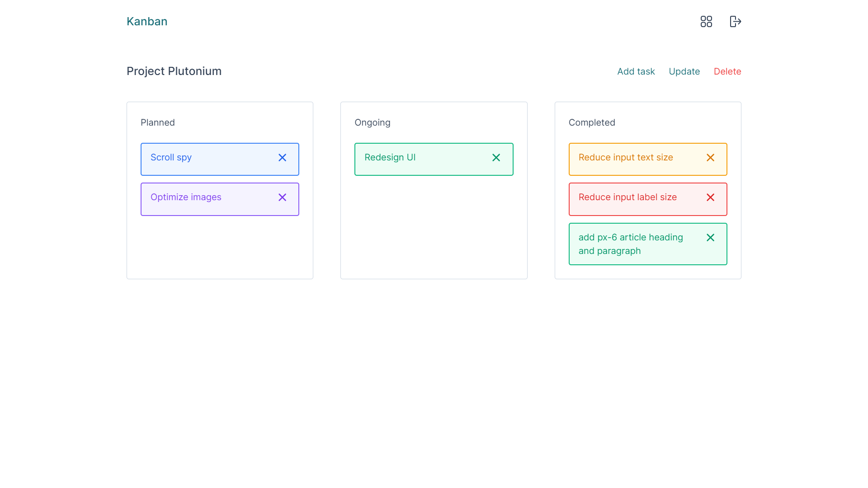Remove the add px-6 article heading task
Image resolution: width=868 pixels, height=488 pixels.
click(710, 237)
